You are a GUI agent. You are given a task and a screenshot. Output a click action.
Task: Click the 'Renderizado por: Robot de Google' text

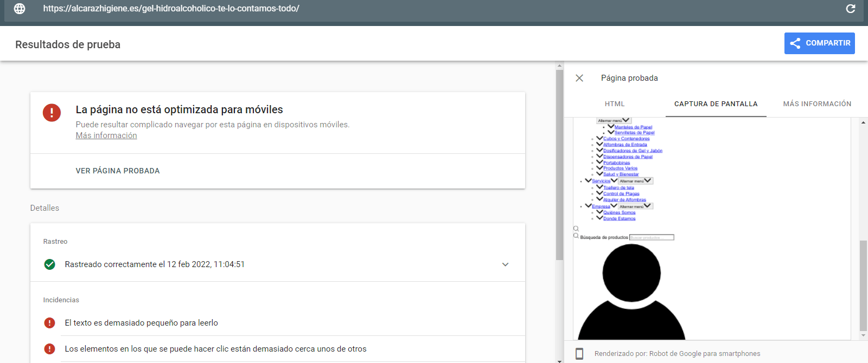678,354
